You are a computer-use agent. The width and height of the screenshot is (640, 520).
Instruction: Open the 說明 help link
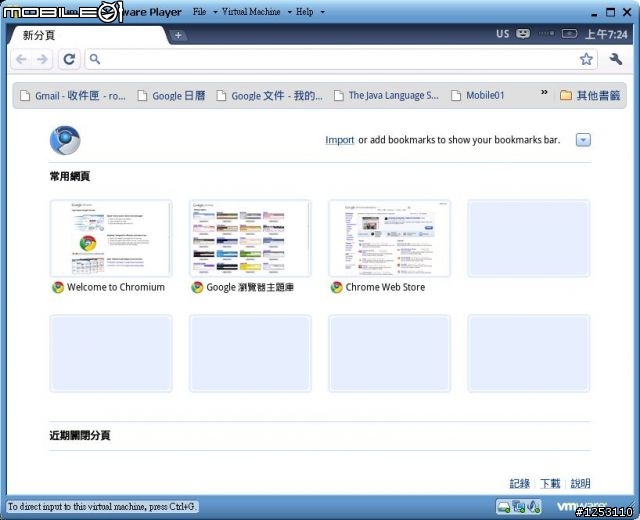tap(580, 484)
